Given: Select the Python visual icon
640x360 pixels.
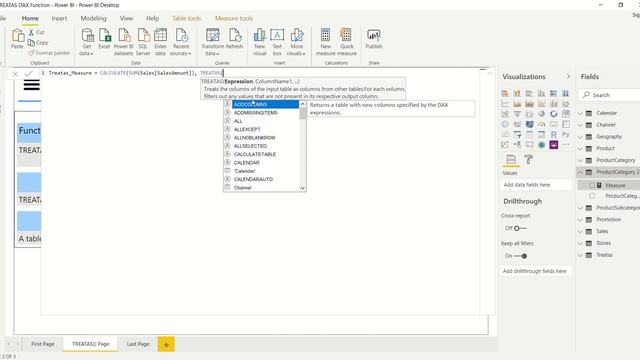Looking at the screenshot, I should pos(566,134).
